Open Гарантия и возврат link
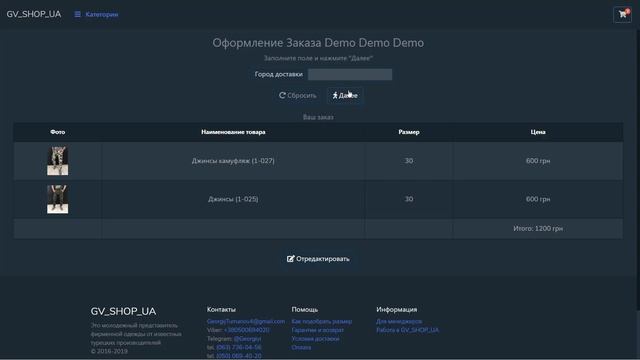Screen dimensions: 640x360 click(x=318, y=330)
